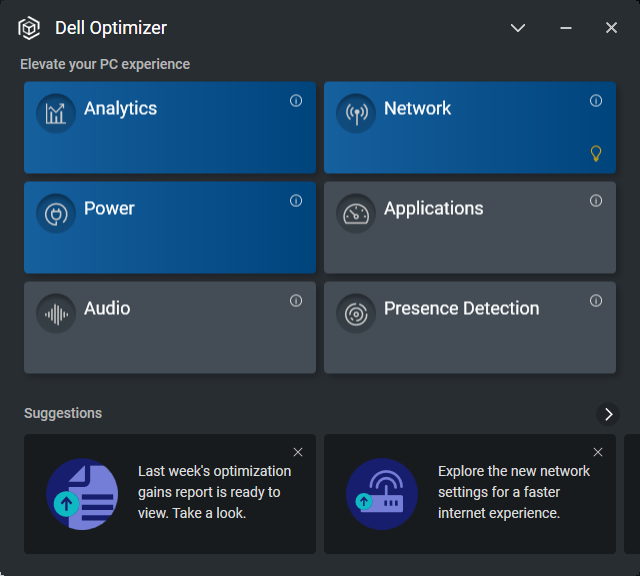Dismiss the network settings suggestion
640x576 pixels.
pyautogui.click(x=598, y=452)
